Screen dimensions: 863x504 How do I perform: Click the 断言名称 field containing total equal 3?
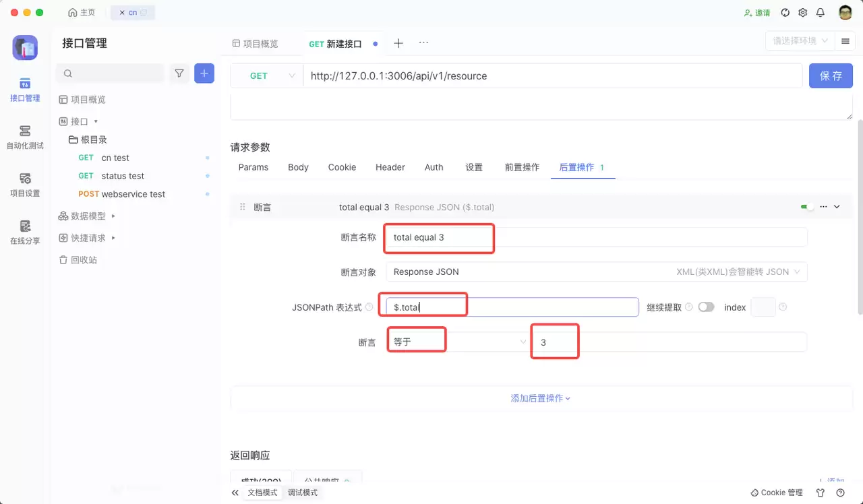[597, 237]
